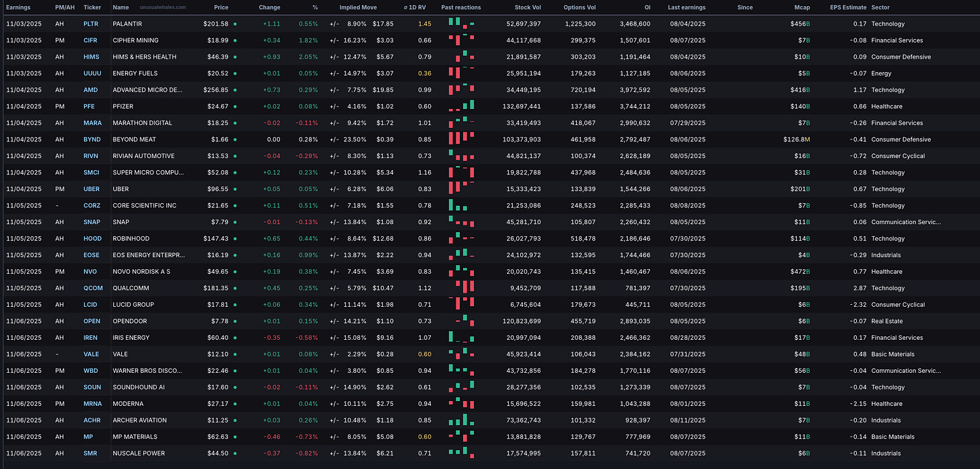Open the QCOM ticker link
Screen dimensions: 980x469
(93, 288)
